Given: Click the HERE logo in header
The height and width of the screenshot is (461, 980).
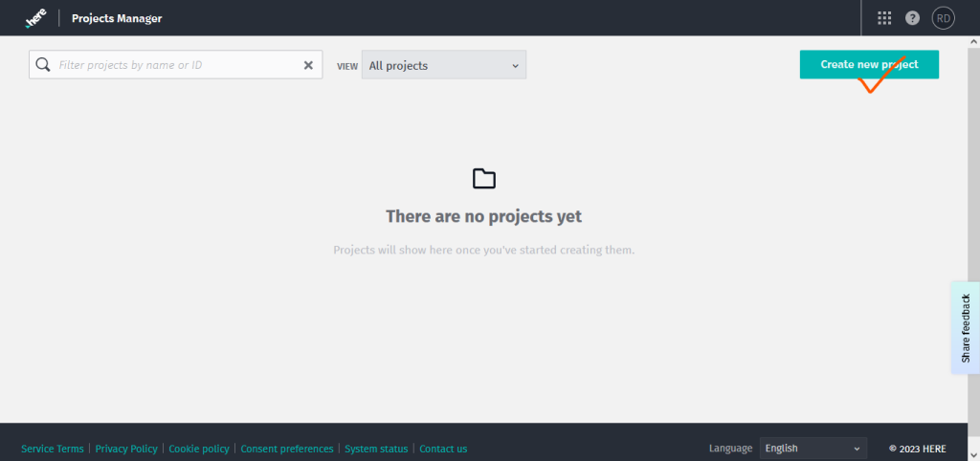Looking at the screenshot, I should [x=35, y=17].
